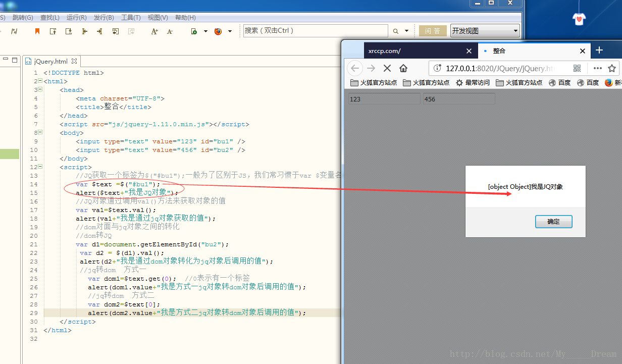Click the go-to-next-edit icon with downward arrow
This screenshot has height=364, width=622.
point(69,31)
